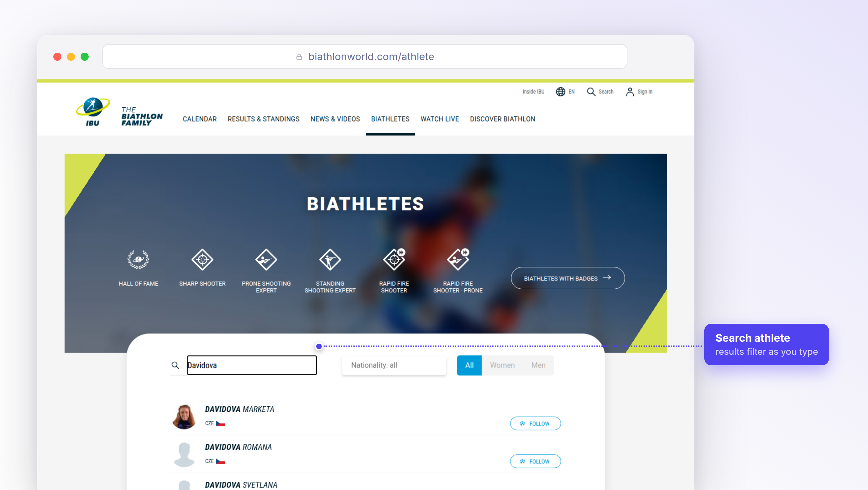Image resolution: width=868 pixels, height=490 pixels.
Task: Click the Sign In link
Action: pyautogui.click(x=645, y=92)
